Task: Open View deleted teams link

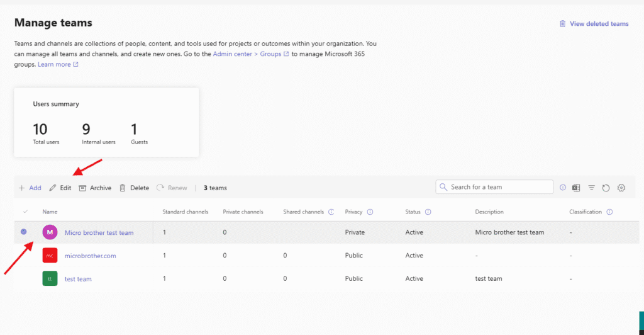Action: click(594, 24)
